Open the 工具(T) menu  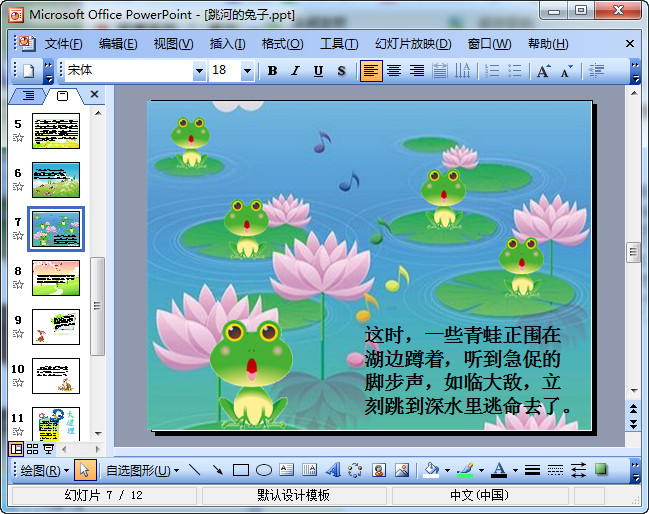click(339, 44)
